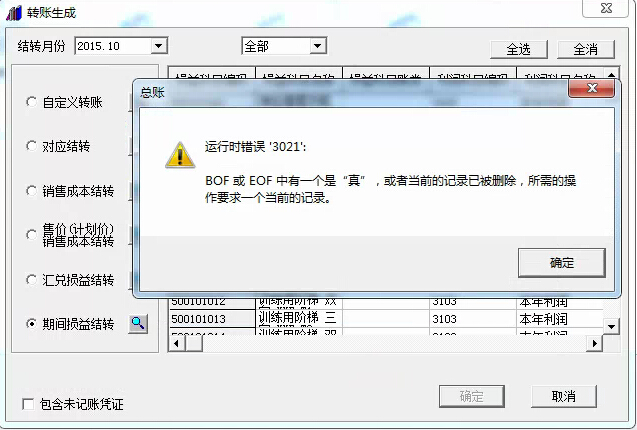The image size is (637, 430).
Task: Expand the 全部 combo box
Action: click(318, 46)
